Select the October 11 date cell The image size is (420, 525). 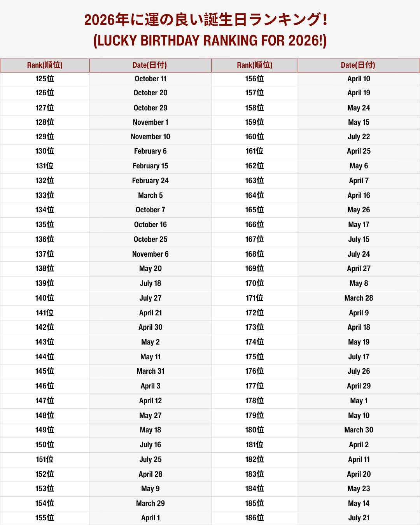coord(150,79)
